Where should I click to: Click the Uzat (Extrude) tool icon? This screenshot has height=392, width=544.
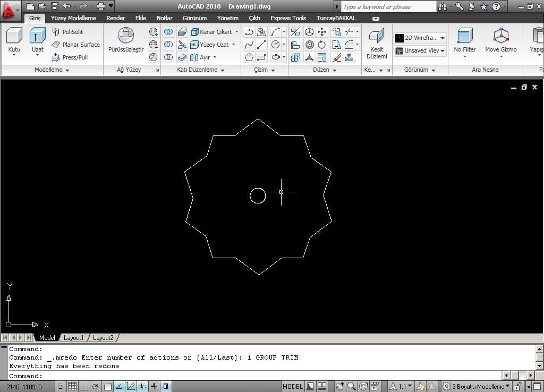tap(37, 36)
